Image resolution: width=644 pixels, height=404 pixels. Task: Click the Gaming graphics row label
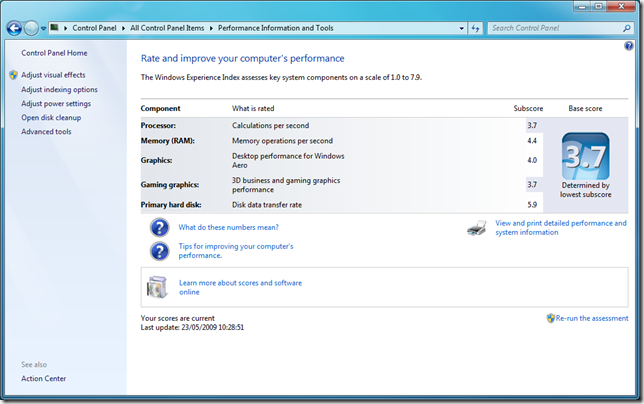point(170,185)
